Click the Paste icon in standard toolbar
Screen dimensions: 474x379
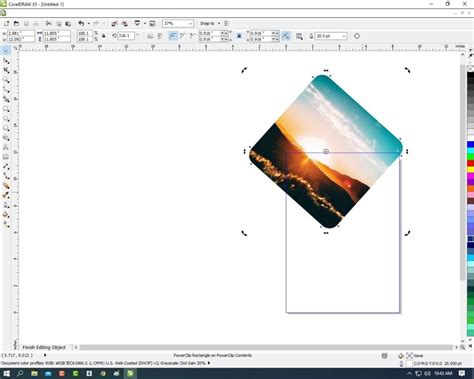(68, 24)
